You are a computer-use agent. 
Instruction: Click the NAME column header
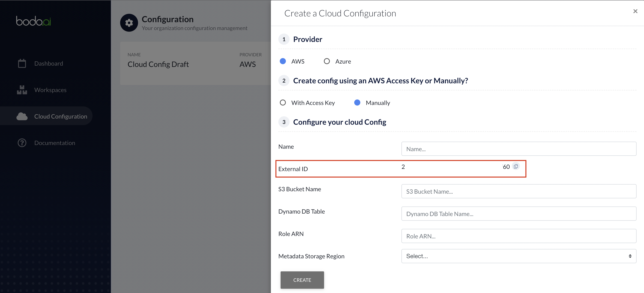134,54
